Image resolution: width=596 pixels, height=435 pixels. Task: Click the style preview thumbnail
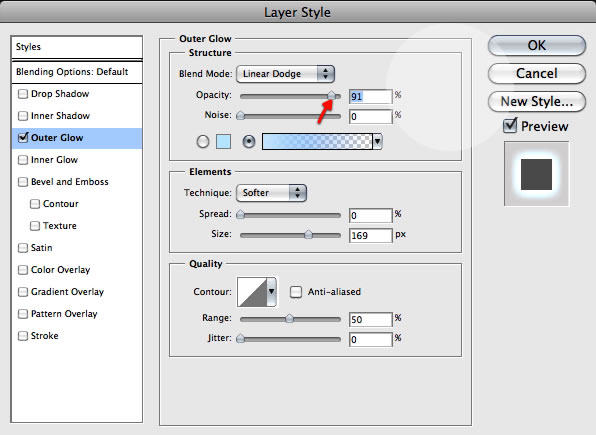click(536, 174)
